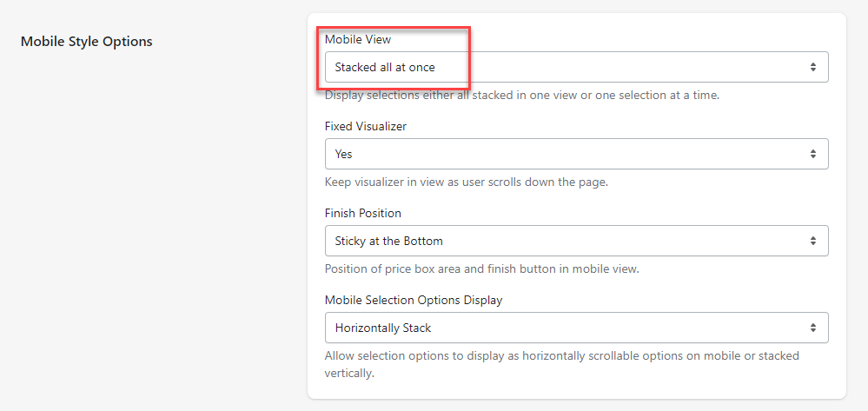Click the "Sticky at the Bottom" selected value
This screenshot has height=411, width=868.
(x=389, y=241)
